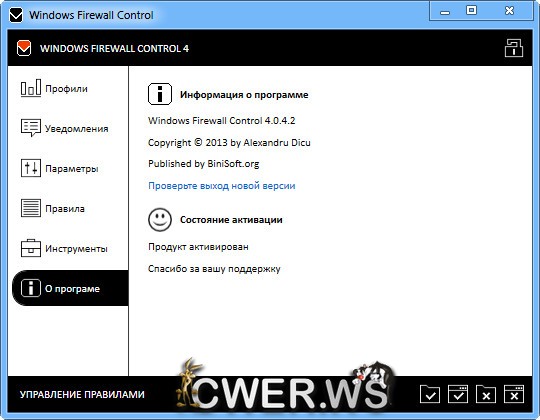Click the Windows Firewall Control 4.0.4.2 version text
Viewport: 540px width, 420px height.
221,121
